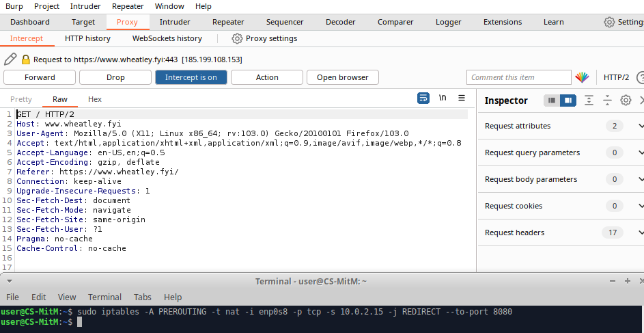Click Inspector collapse all sections icon
The image size is (644, 333).
(607, 101)
